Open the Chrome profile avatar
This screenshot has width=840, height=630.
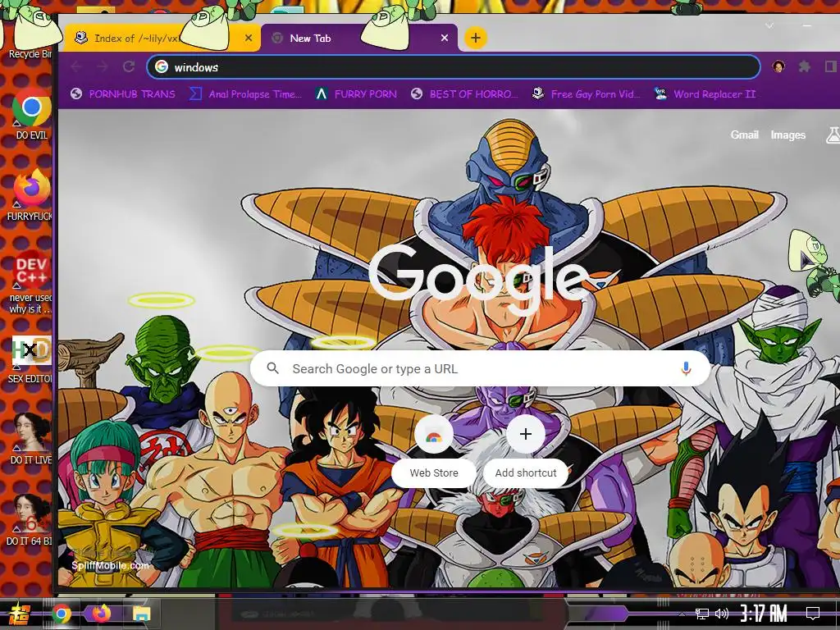point(778,66)
